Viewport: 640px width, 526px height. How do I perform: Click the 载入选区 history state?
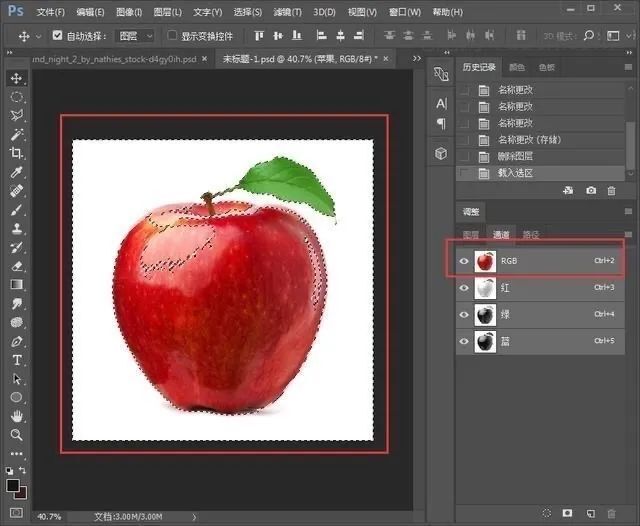(x=516, y=173)
